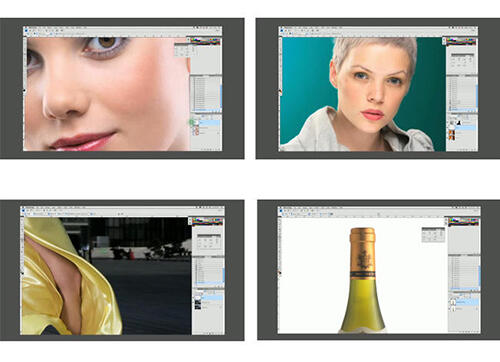Pick a color from Swatches in yellow jacket screenshot

click(207, 221)
